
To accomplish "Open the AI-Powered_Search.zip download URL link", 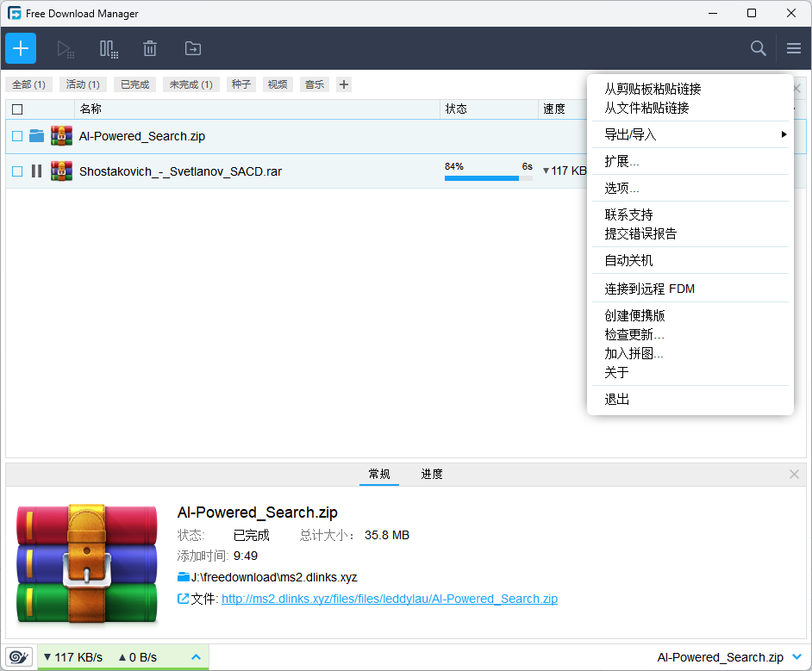I will (390, 599).
